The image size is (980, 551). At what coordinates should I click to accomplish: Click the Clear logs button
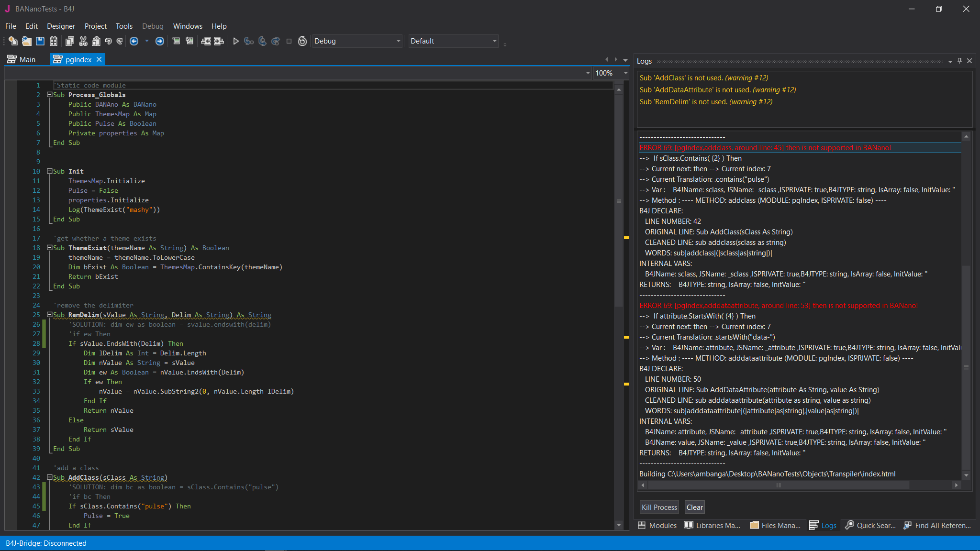tap(694, 507)
